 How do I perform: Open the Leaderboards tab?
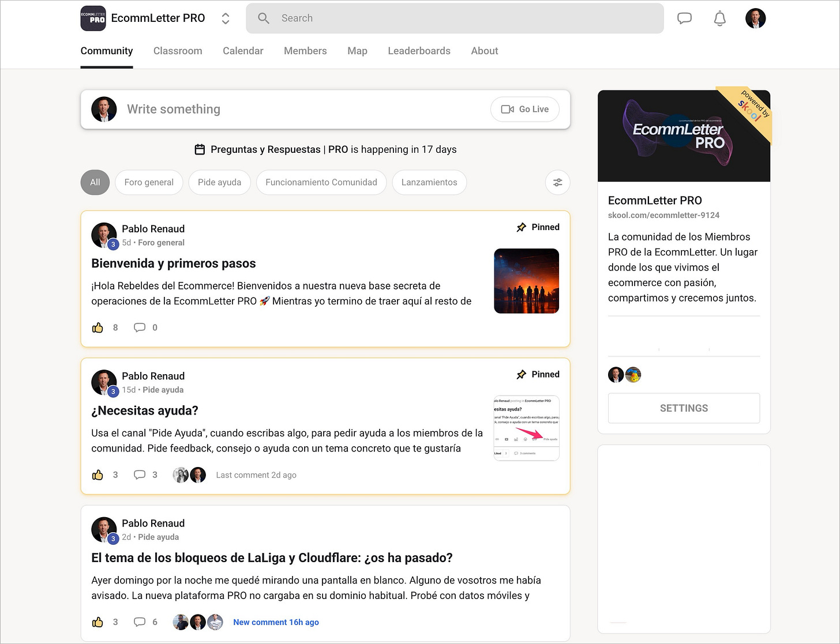(419, 51)
